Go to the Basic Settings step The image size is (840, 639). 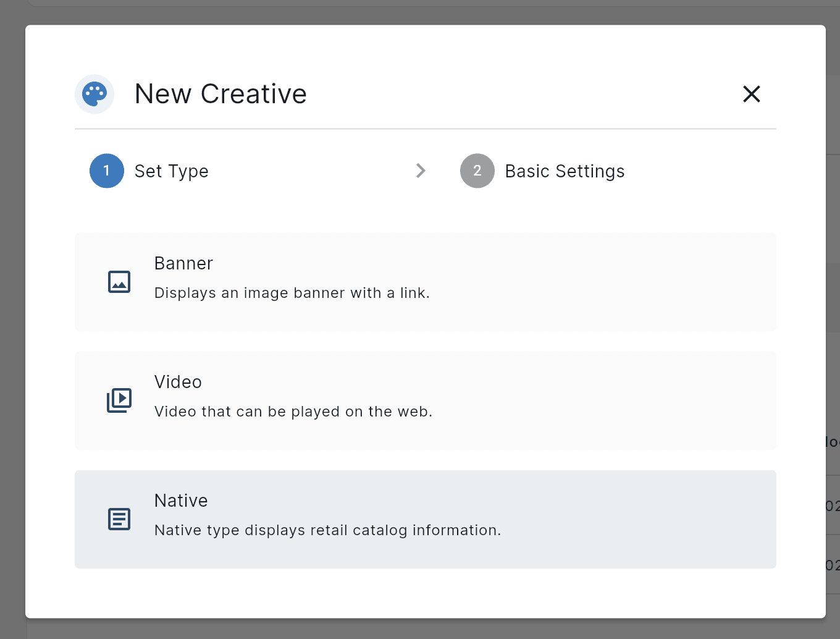pos(565,171)
